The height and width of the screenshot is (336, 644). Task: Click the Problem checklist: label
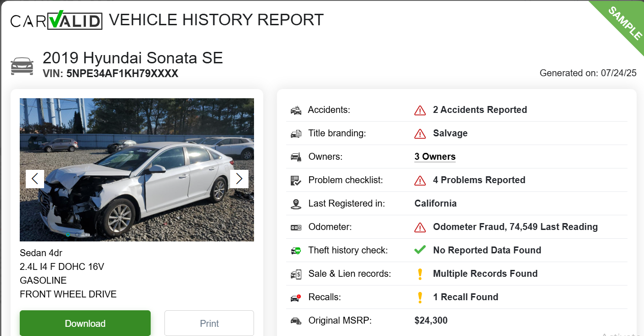345,180
